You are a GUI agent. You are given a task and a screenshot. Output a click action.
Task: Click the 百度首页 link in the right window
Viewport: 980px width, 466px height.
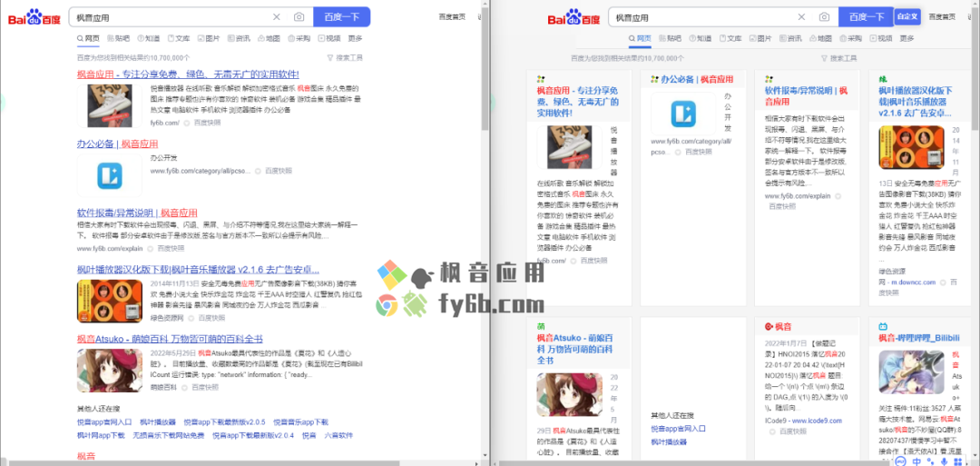click(942, 17)
